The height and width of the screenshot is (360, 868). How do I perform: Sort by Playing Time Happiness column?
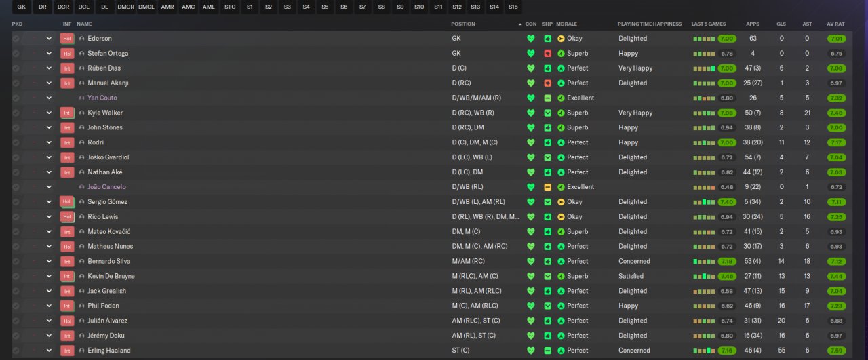coord(649,24)
